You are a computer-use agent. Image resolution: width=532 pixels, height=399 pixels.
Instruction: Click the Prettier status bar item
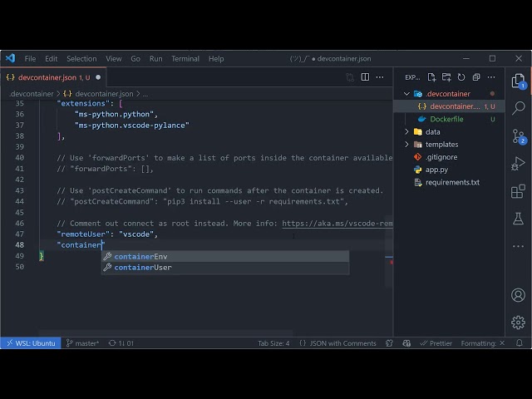pyautogui.click(x=436, y=343)
